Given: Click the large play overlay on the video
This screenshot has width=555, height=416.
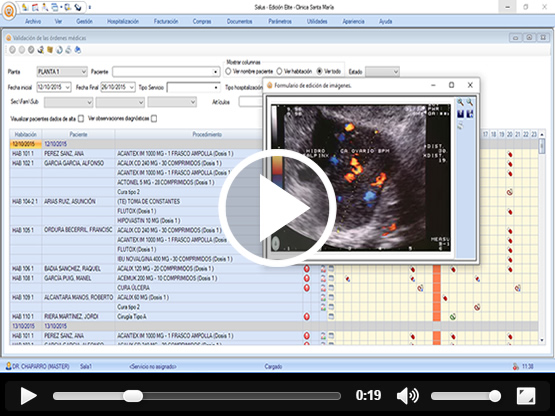Looking at the screenshot, I should pos(278,208).
